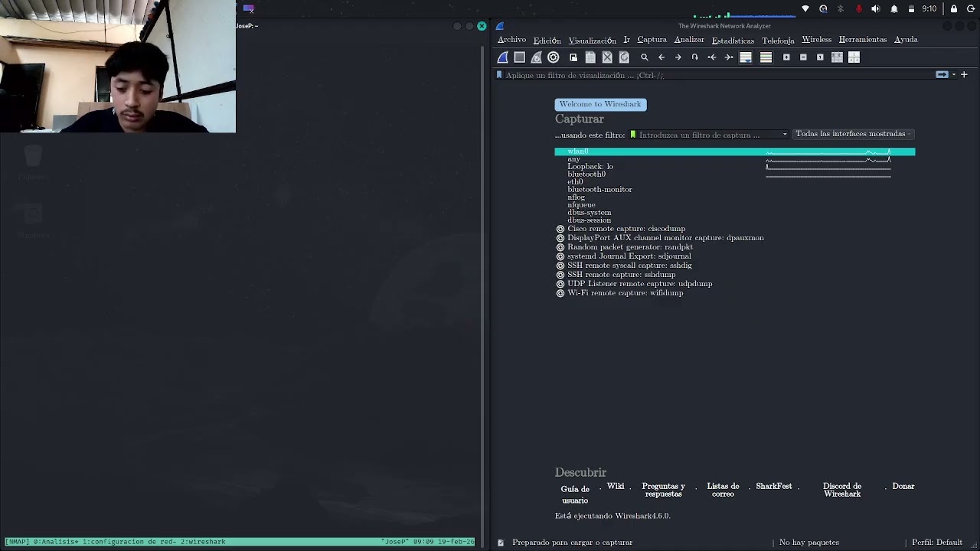
Task: Click display filter bookmark icon
Action: (x=499, y=75)
